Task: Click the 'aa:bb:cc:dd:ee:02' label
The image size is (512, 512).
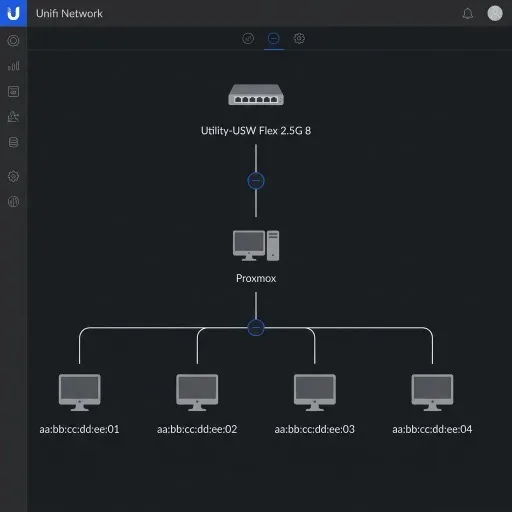Action: pyautogui.click(x=197, y=429)
